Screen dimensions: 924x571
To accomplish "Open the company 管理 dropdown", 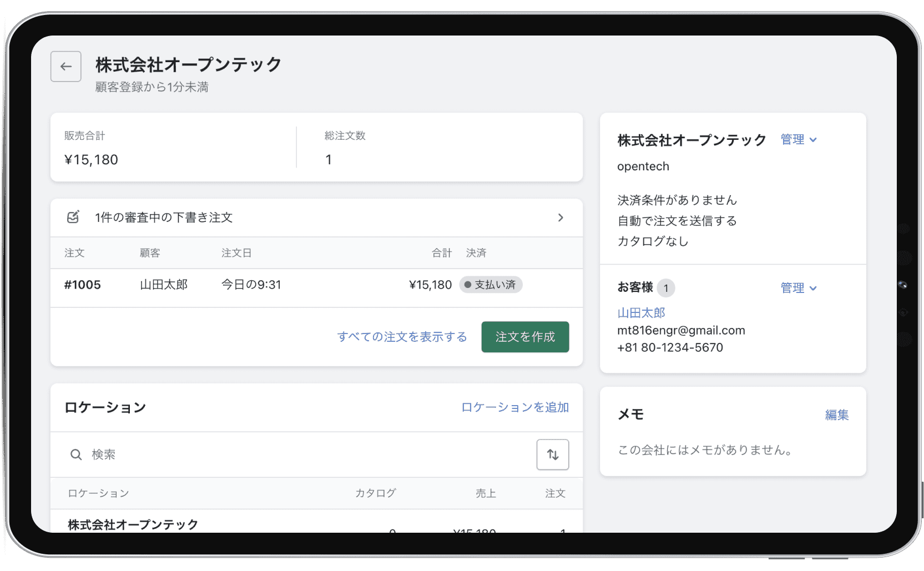I will [x=798, y=140].
